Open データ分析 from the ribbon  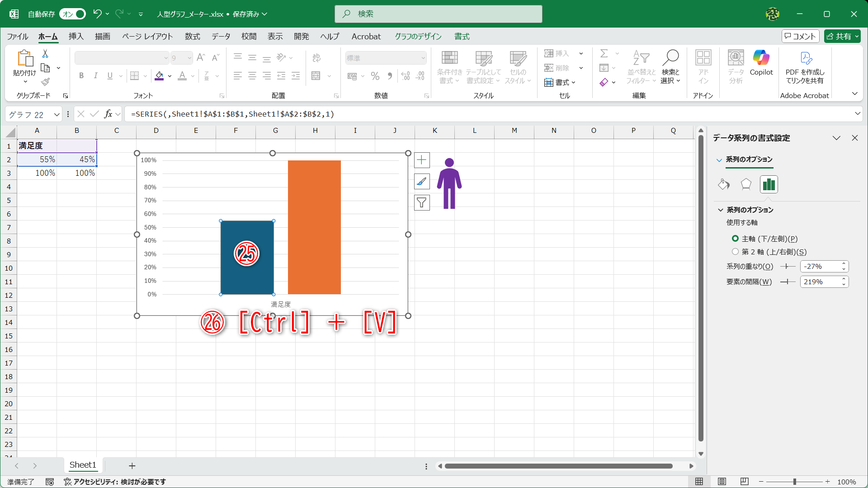click(736, 66)
